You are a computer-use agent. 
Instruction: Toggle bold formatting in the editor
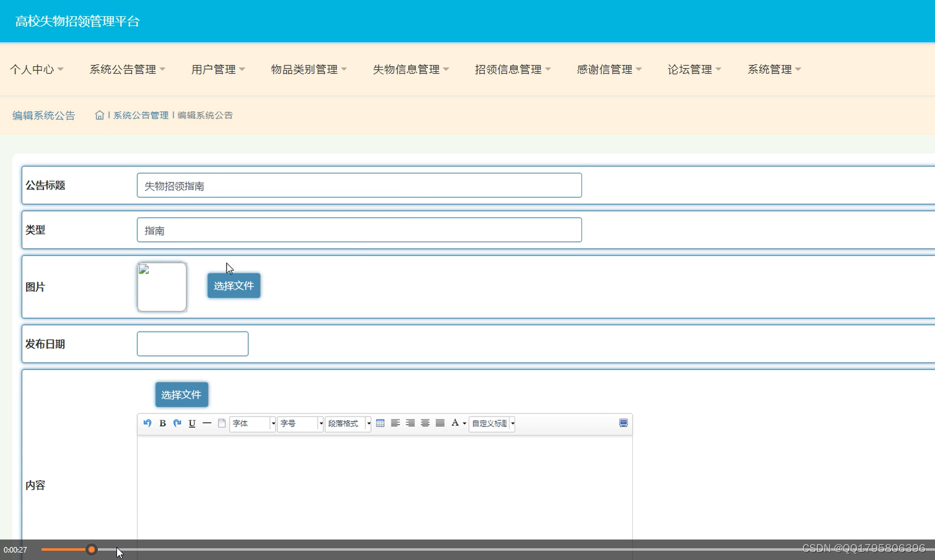coord(162,423)
